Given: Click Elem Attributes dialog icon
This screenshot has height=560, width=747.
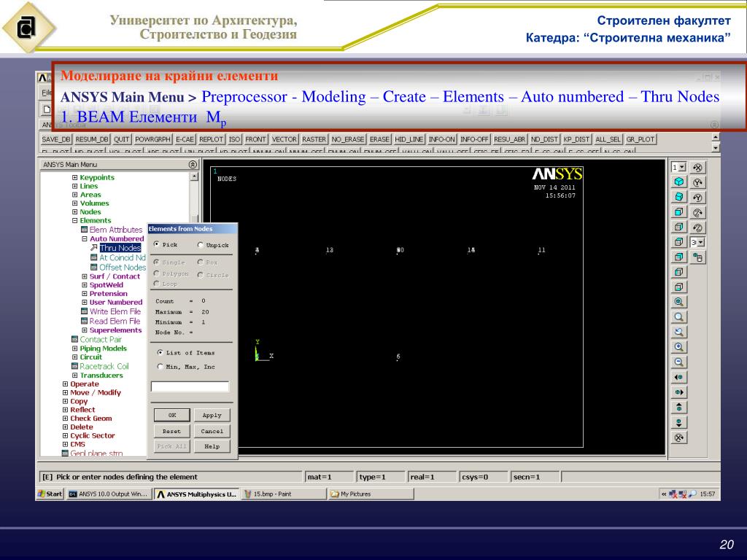Looking at the screenshot, I should (85, 230).
